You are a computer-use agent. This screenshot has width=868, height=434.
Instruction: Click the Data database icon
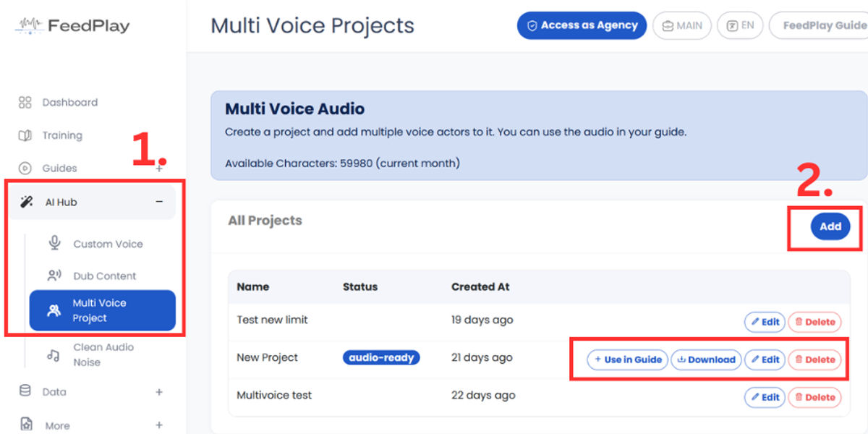25,391
